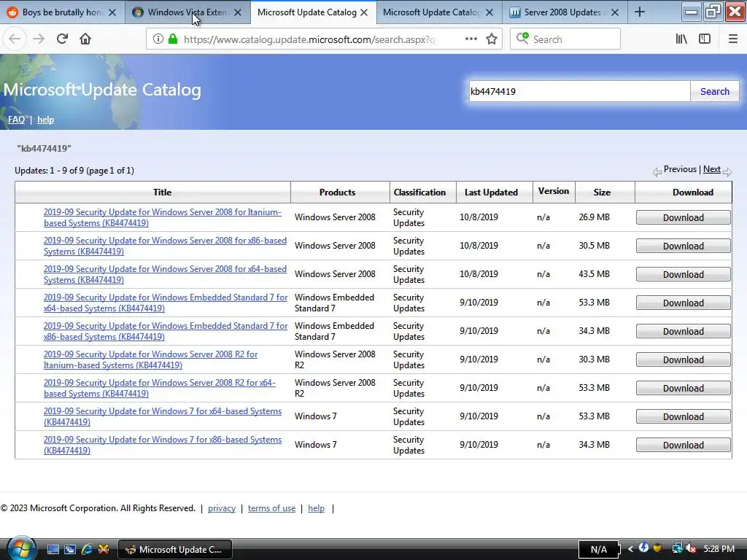Click the 5:28 PM taskbar clock

tap(719, 549)
